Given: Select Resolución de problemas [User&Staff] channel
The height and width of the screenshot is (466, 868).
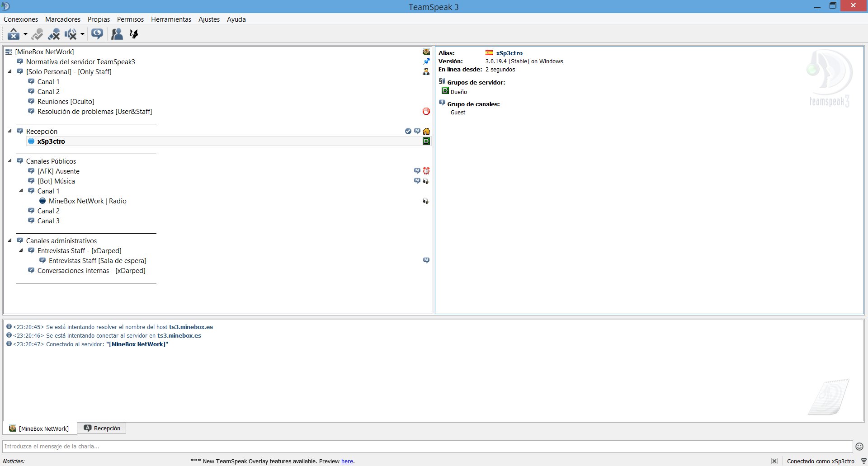Looking at the screenshot, I should (94, 112).
